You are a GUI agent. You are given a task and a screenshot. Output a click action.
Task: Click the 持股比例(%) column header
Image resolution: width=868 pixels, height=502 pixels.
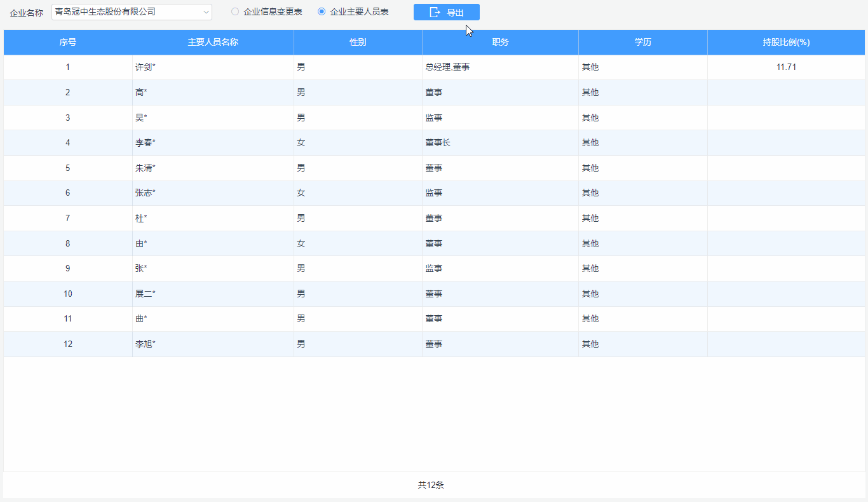(786, 43)
